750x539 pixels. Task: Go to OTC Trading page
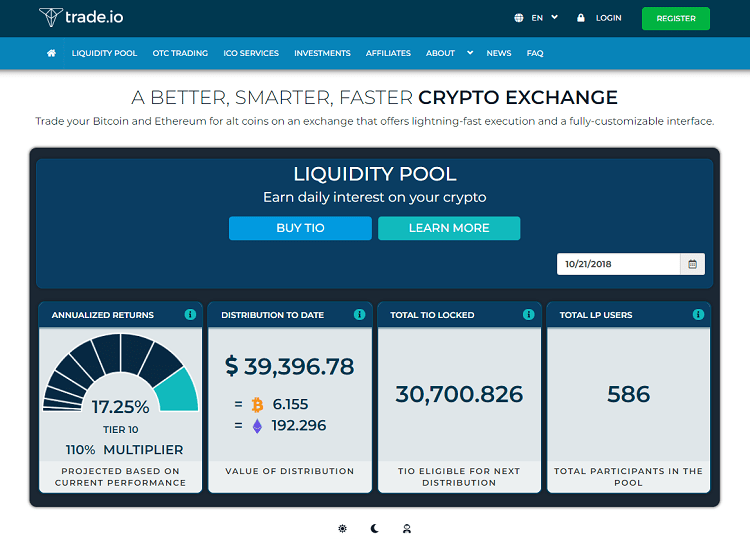180,53
